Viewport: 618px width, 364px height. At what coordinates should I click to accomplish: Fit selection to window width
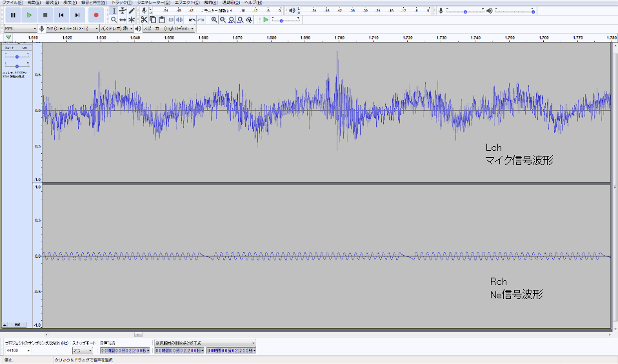(x=232, y=20)
